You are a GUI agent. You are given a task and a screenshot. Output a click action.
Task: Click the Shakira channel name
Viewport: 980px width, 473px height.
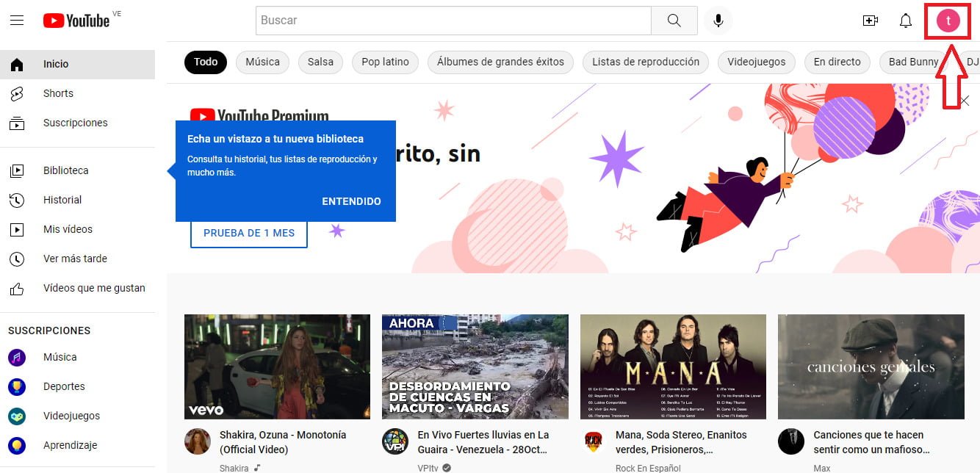click(234, 468)
